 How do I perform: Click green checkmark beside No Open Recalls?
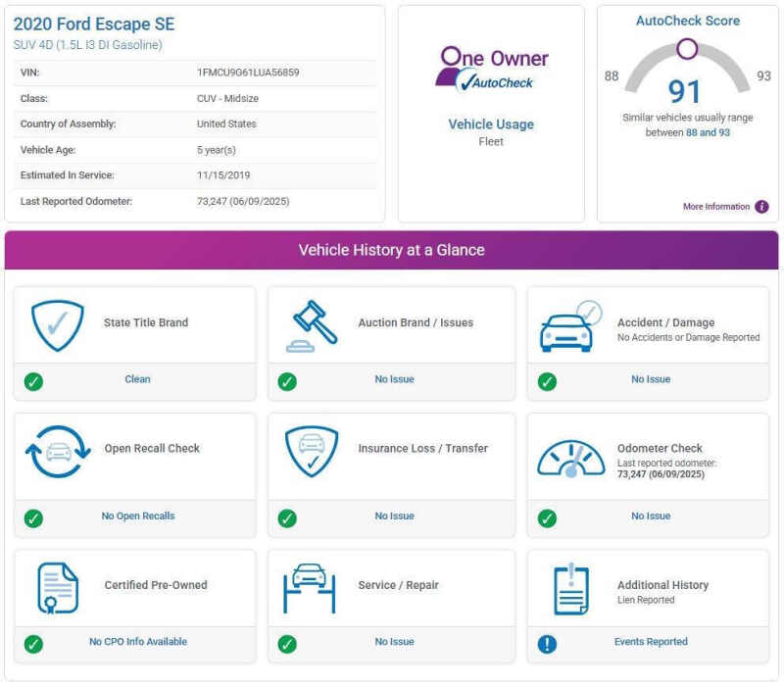click(x=33, y=517)
